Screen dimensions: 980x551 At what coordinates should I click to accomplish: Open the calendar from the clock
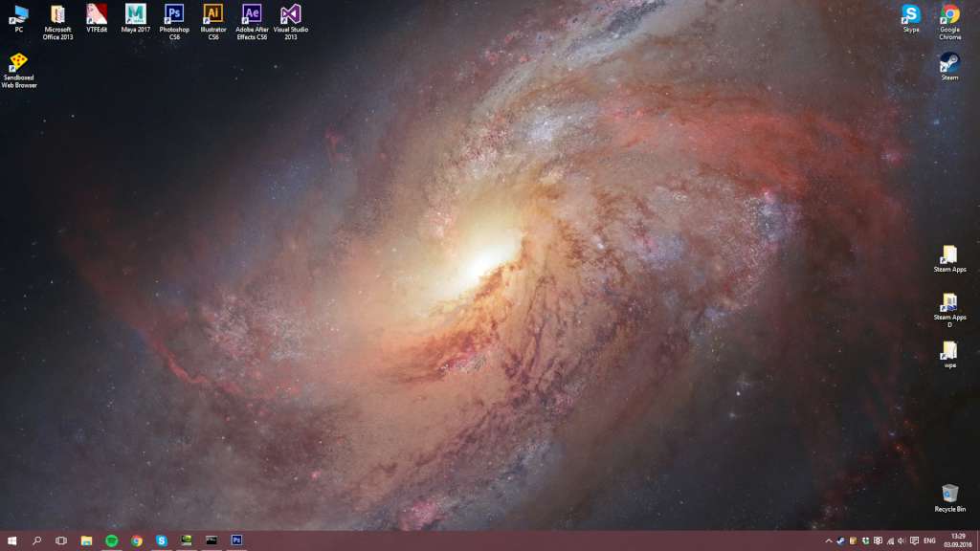click(959, 541)
